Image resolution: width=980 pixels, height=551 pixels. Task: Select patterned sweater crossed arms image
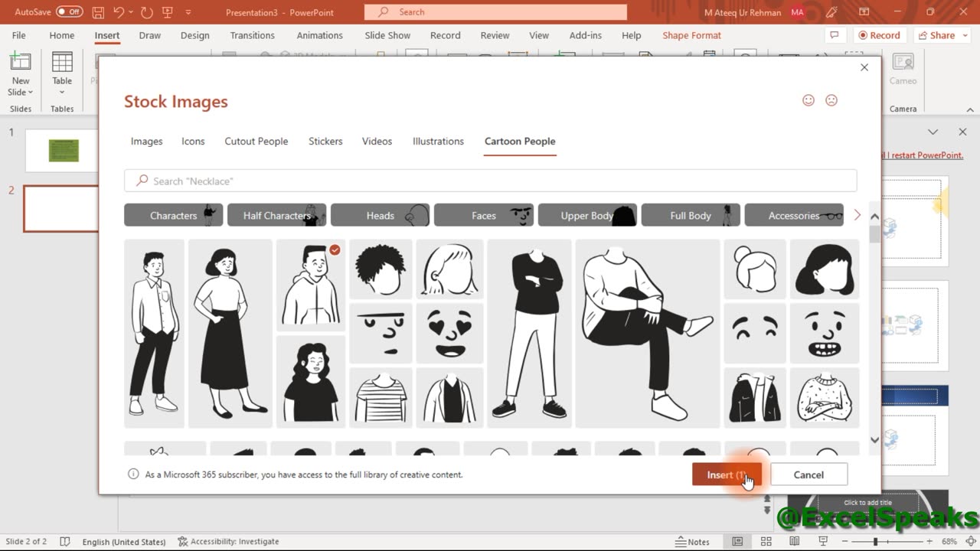click(825, 397)
